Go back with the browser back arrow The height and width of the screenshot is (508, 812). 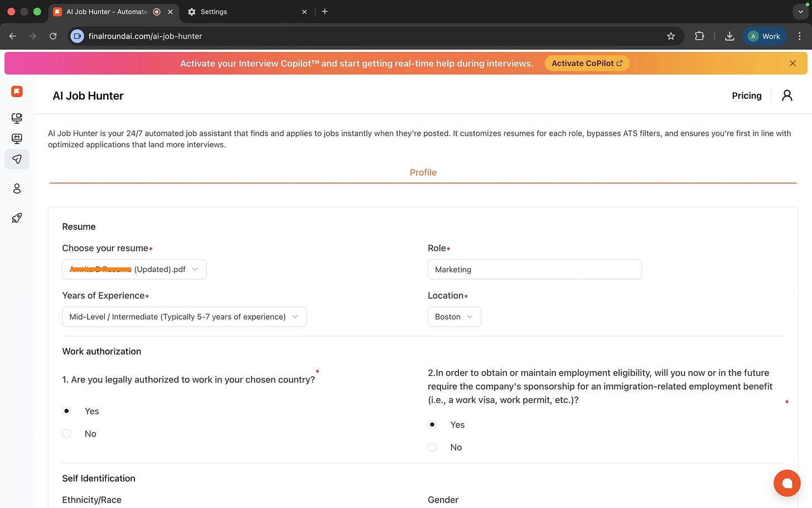coord(12,36)
